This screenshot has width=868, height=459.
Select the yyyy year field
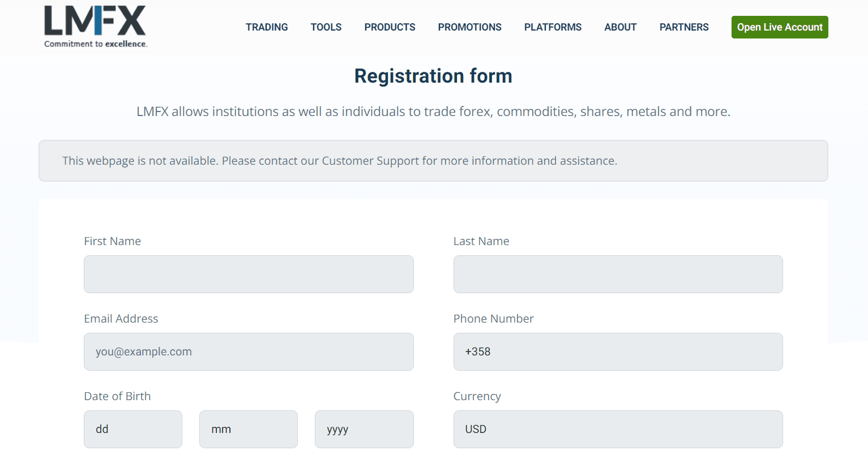click(364, 429)
